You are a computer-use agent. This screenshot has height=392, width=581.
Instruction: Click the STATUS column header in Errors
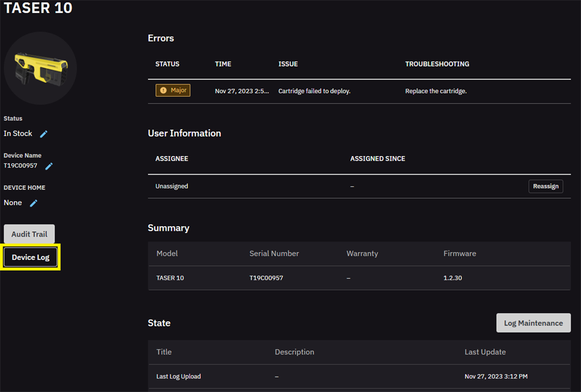167,64
